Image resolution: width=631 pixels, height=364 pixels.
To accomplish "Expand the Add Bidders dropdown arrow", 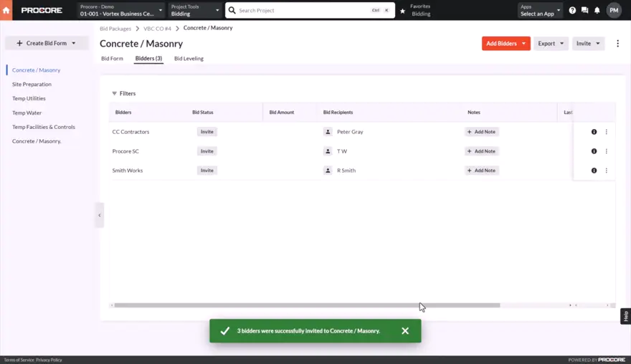I will tap(524, 44).
